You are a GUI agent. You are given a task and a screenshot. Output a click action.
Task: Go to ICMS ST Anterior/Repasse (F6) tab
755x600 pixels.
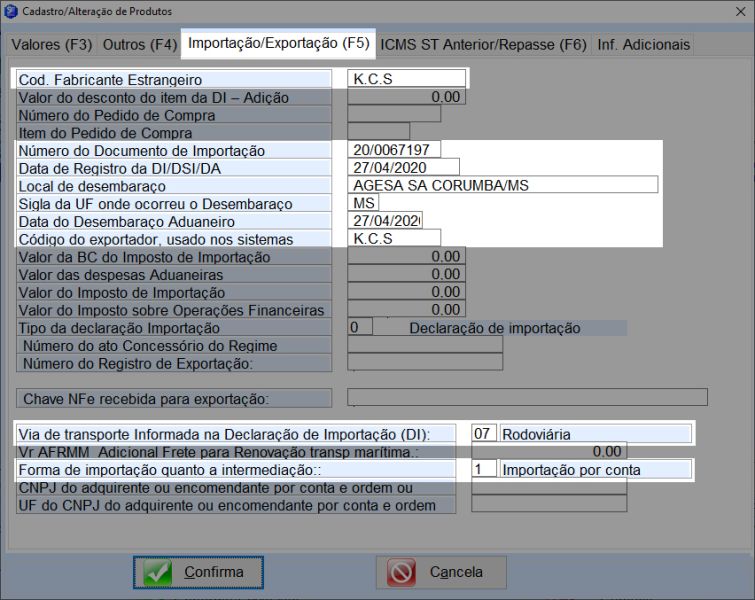[x=483, y=45]
